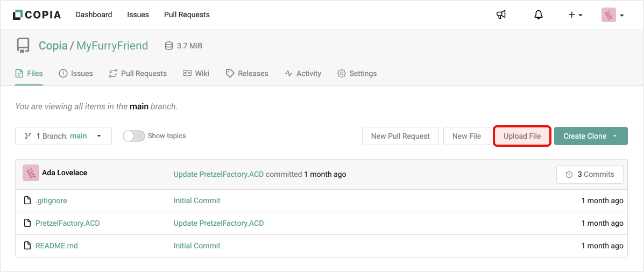Image resolution: width=644 pixels, height=272 pixels.
Task: View the 3 Commits history
Action: tap(590, 174)
